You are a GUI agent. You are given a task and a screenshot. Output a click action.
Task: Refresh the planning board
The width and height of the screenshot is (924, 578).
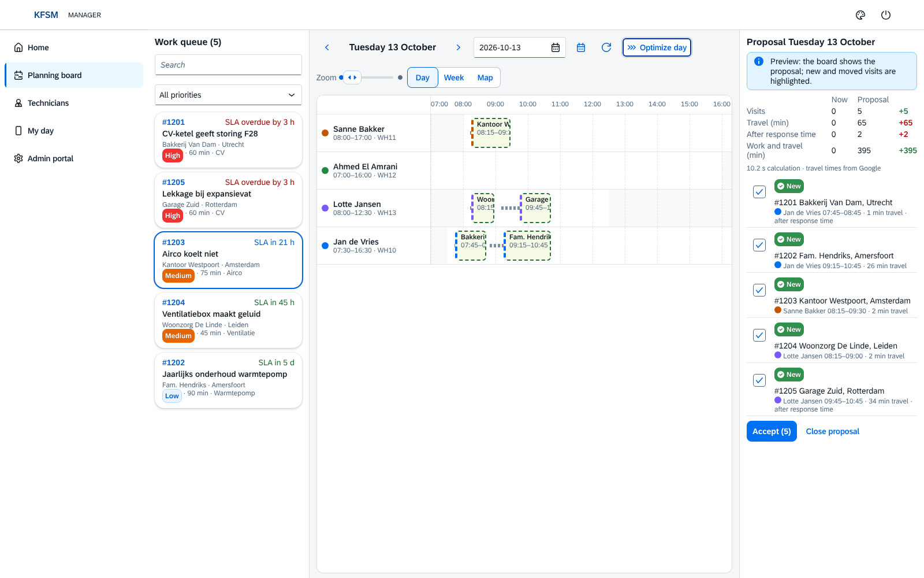coord(606,47)
